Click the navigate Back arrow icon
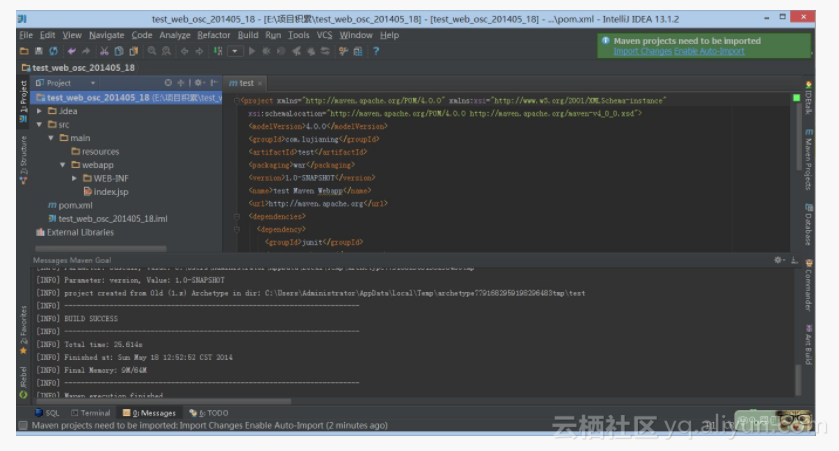The width and height of the screenshot is (839, 451). [185, 51]
